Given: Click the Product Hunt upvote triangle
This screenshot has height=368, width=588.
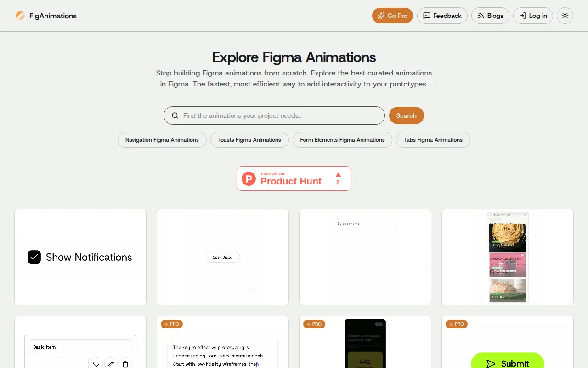Looking at the screenshot, I should click(338, 174).
